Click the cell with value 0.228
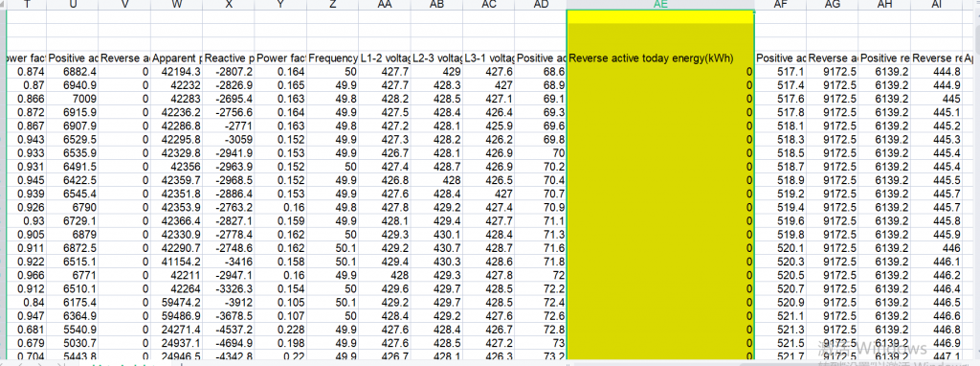 coord(280,329)
